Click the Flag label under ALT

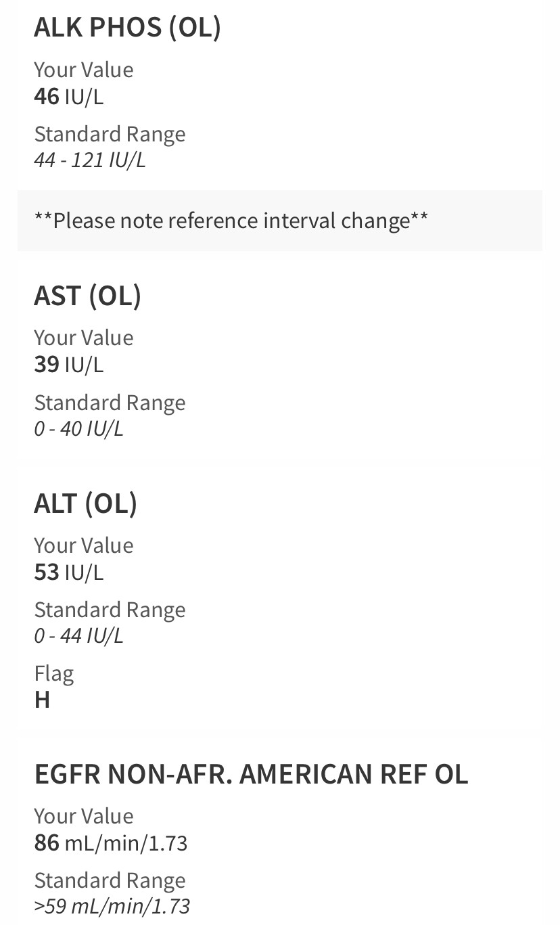tap(54, 673)
